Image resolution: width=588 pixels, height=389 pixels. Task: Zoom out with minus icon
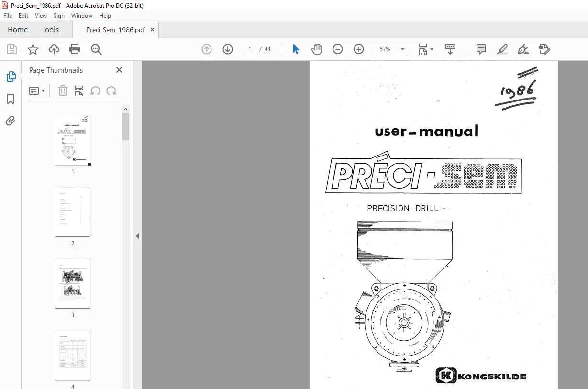pyautogui.click(x=338, y=49)
